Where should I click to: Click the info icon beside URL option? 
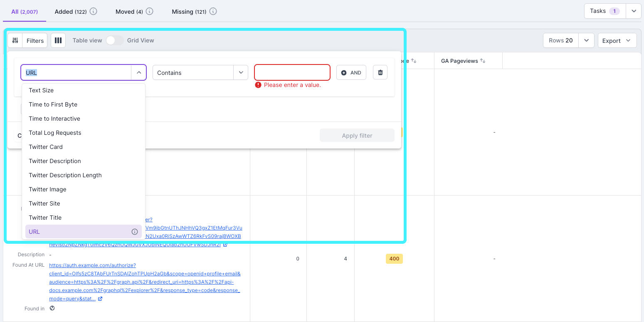tap(134, 232)
